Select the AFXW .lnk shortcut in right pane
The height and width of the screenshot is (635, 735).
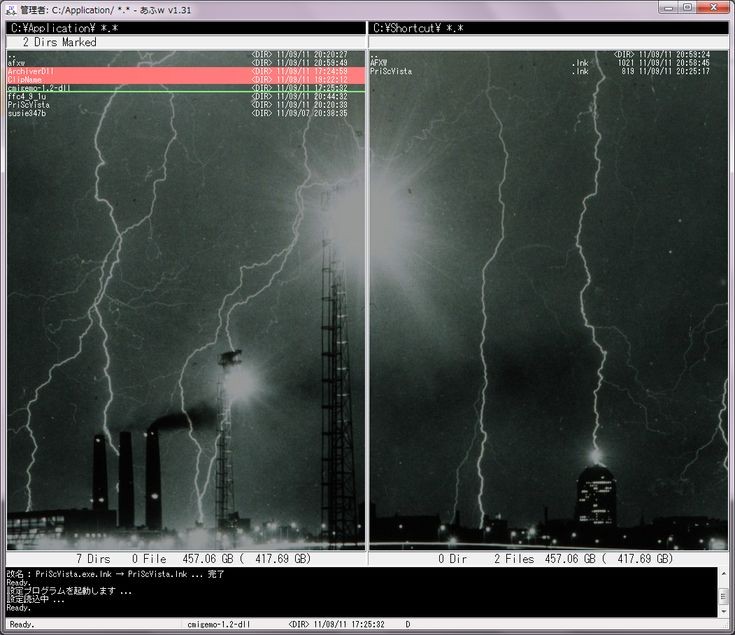coord(548,63)
